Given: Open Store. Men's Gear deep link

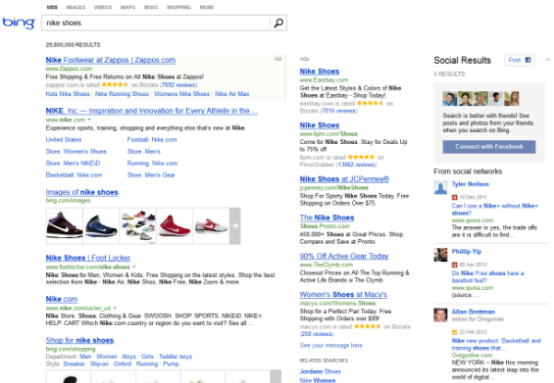Looking at the screenshot, I should [x=151, y=175].
